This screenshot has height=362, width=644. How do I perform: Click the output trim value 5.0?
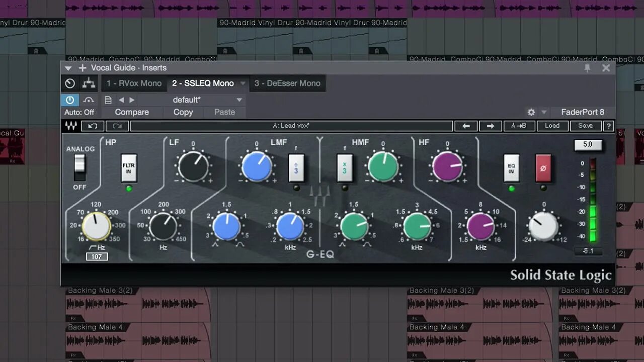tap(588, 144)
